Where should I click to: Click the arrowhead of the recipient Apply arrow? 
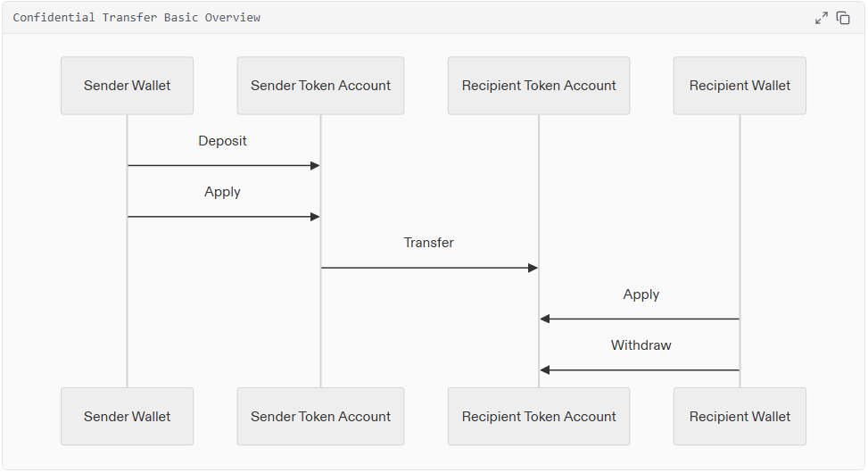click(545, 319)
